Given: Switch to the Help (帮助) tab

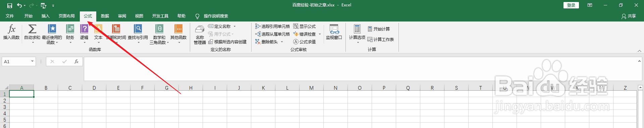Looking at the screenshot, I should click(x=181, y=16).
